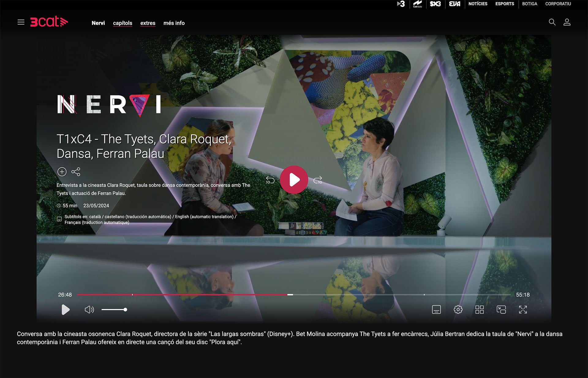Open the capítols tab
Viewport: 588px width, 378px height.
tap(123, 23)
